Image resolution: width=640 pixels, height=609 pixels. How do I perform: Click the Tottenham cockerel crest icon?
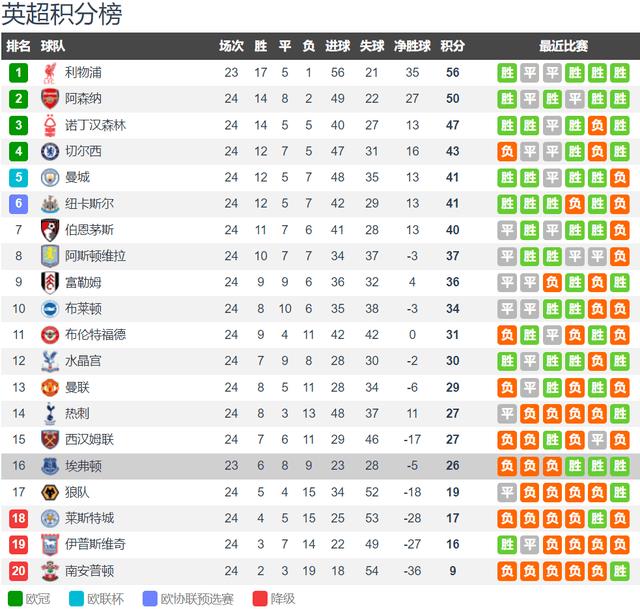coord(50,413)
